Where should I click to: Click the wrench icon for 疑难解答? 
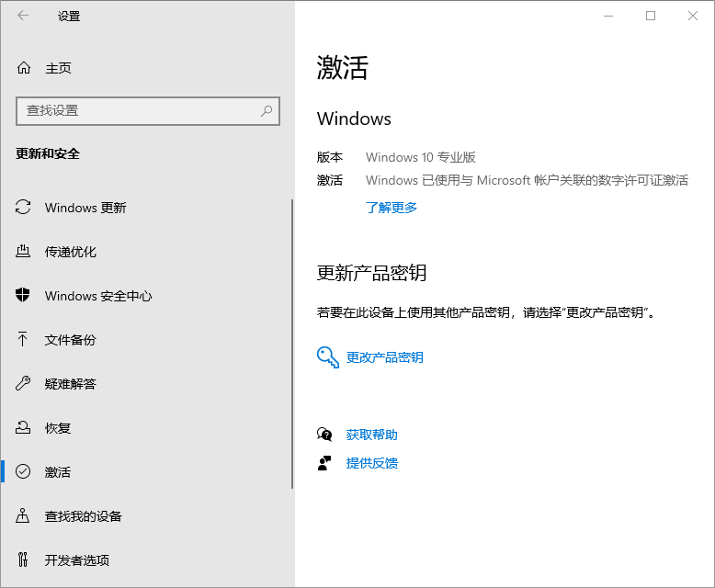coord(23,383)
